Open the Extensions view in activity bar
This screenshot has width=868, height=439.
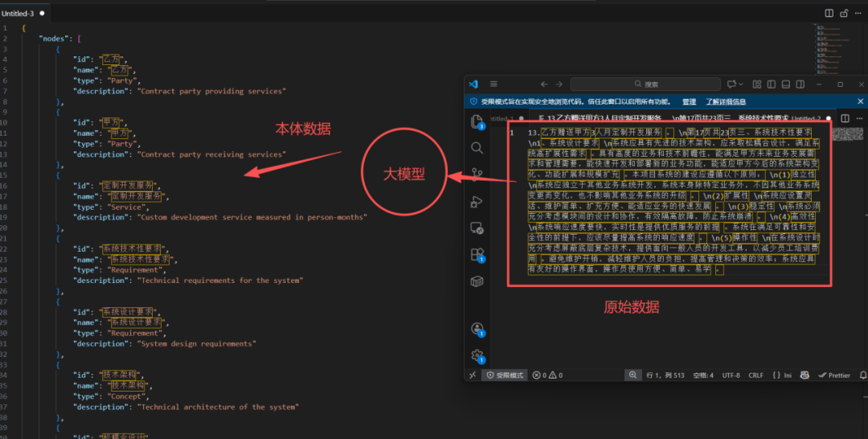tap(477, 255)
